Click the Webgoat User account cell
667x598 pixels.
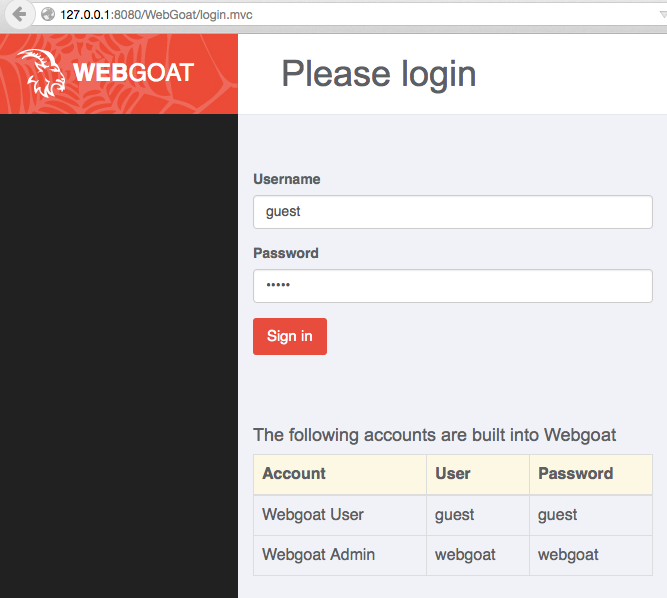313,514
